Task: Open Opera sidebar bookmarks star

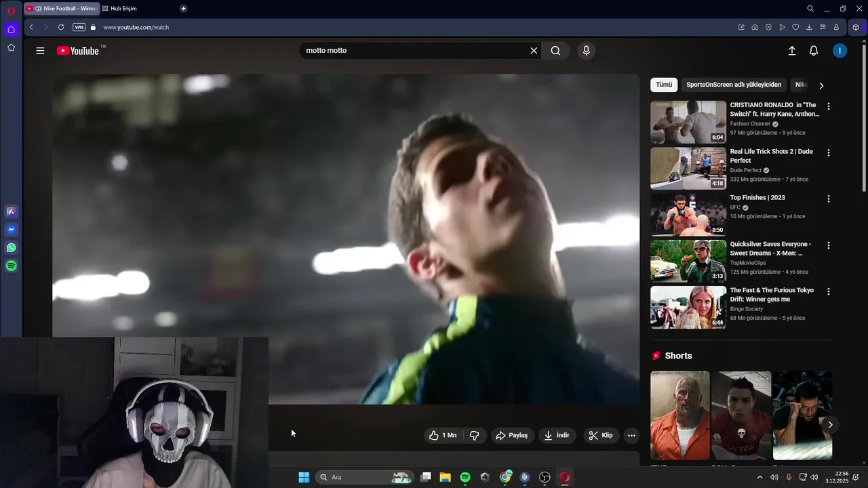Action: click(11, 47)
